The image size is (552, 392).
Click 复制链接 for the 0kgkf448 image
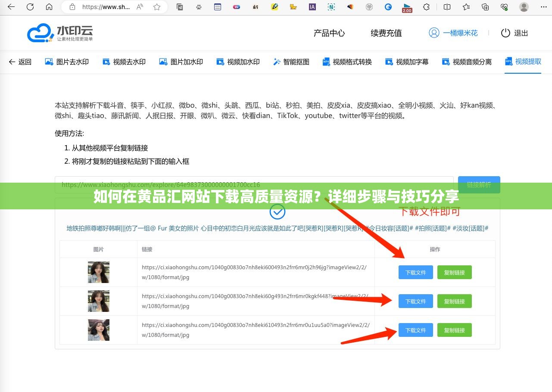(x=454, y=301)
